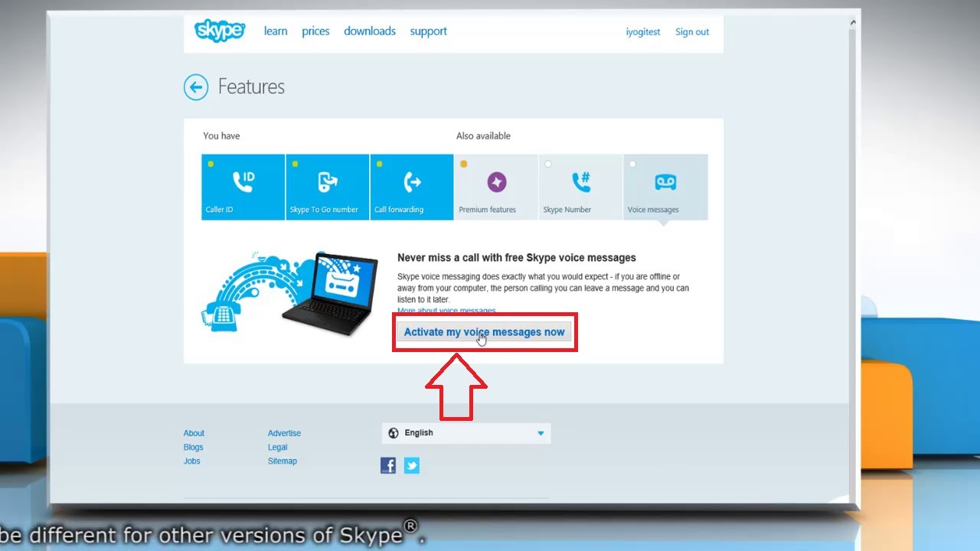Image resolution: width=980 pixels, height=551 pixels.
Task: Select the Premium features tile
Action: coord(496,187)
